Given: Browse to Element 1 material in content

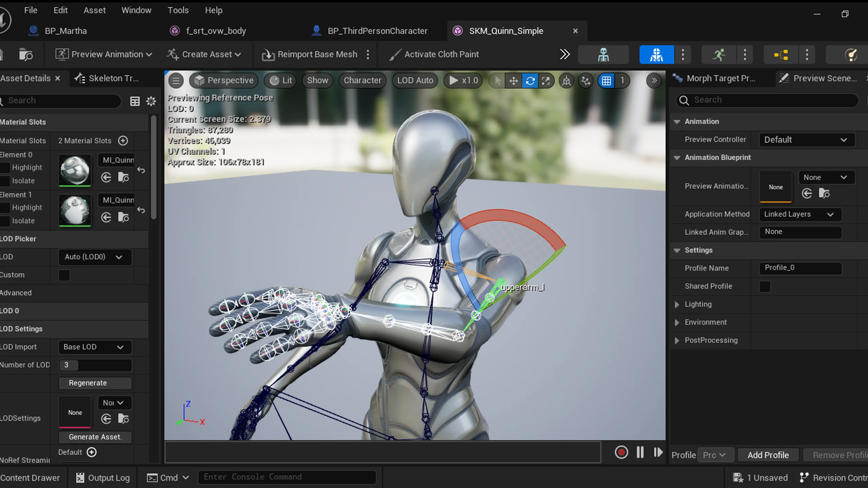Looking at the screenshot, I should pos(123,217).
